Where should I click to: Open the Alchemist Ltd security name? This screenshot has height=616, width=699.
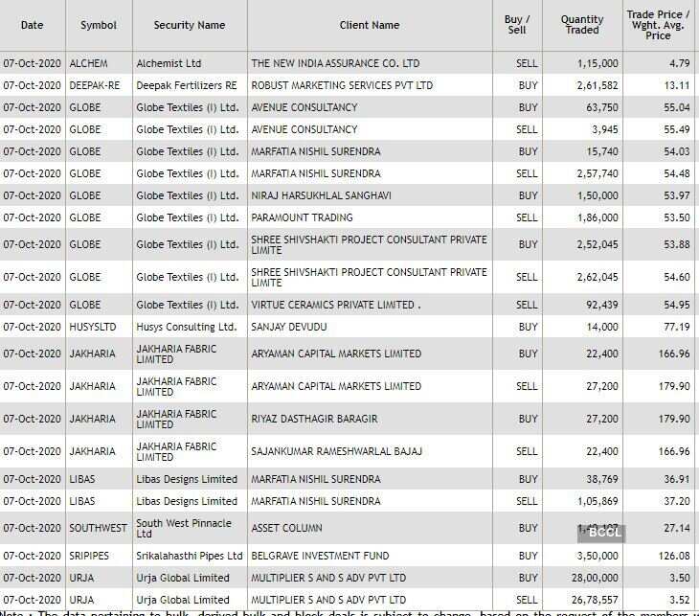tap(169, 63)
